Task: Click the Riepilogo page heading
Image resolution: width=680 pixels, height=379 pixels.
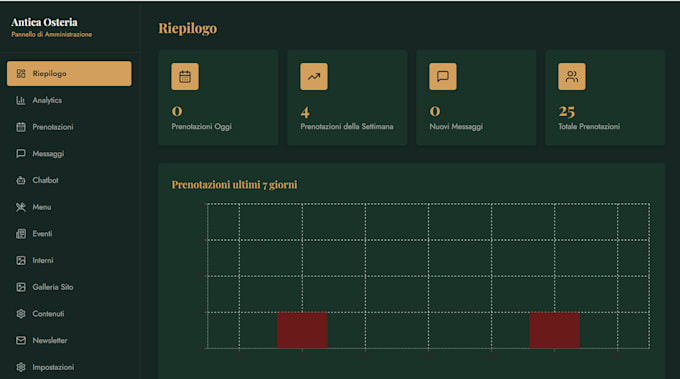Action: tap(187, 29)
